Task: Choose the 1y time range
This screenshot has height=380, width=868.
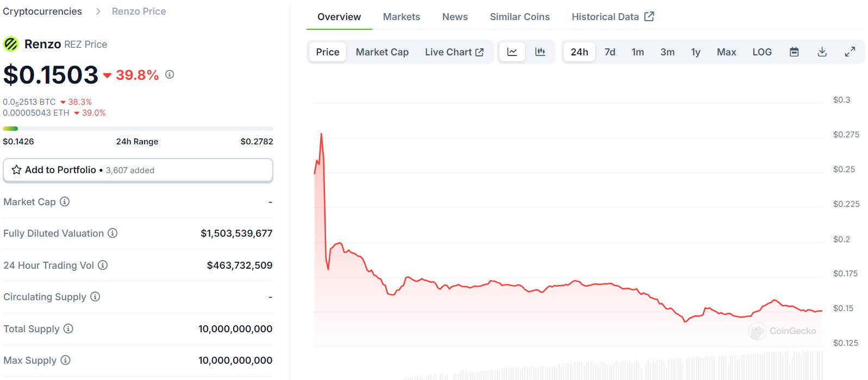Action: pyautogui.click(x=695, y=52)
